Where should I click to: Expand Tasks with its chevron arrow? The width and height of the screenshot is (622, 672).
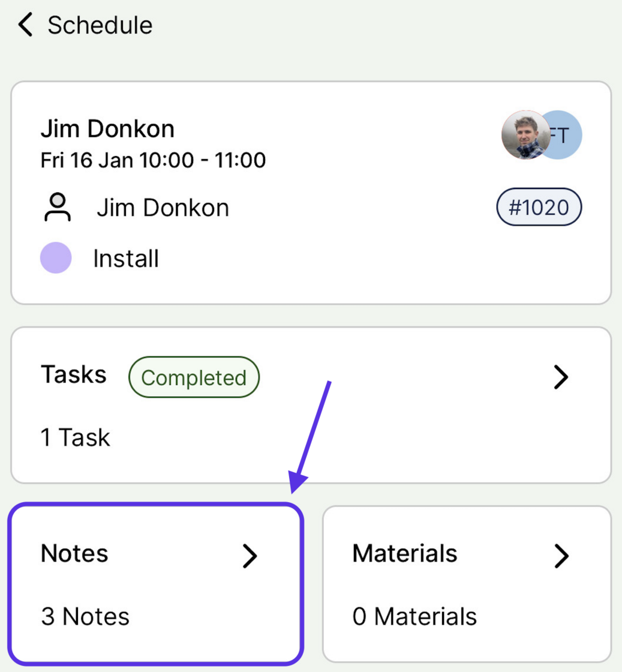[561, 377]
